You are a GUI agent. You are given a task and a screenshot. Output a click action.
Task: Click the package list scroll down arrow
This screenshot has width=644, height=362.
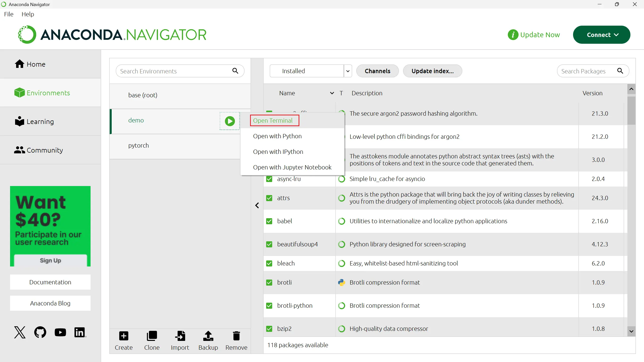coord(631,331)
